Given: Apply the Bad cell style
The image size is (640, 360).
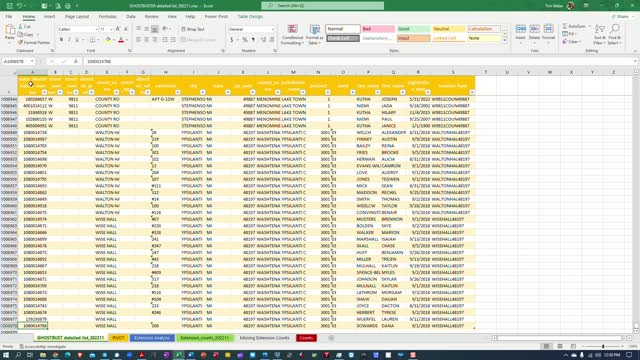Looking at the screenshot, I should [x=378, y=29].
